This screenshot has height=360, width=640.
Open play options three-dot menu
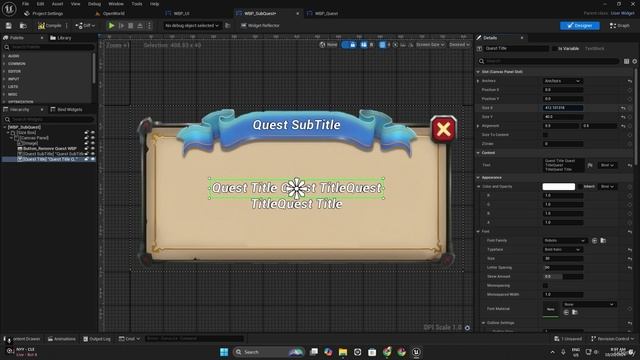pyautogui.click(x=149, y=26)
